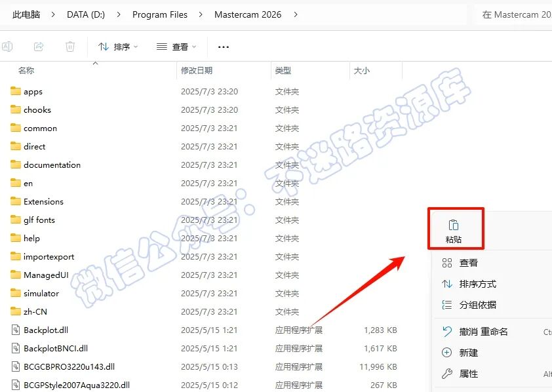The height and width of the screenshot is (392, 552).
Task: Click the size value 267 KB
Action: pos(384,385)
